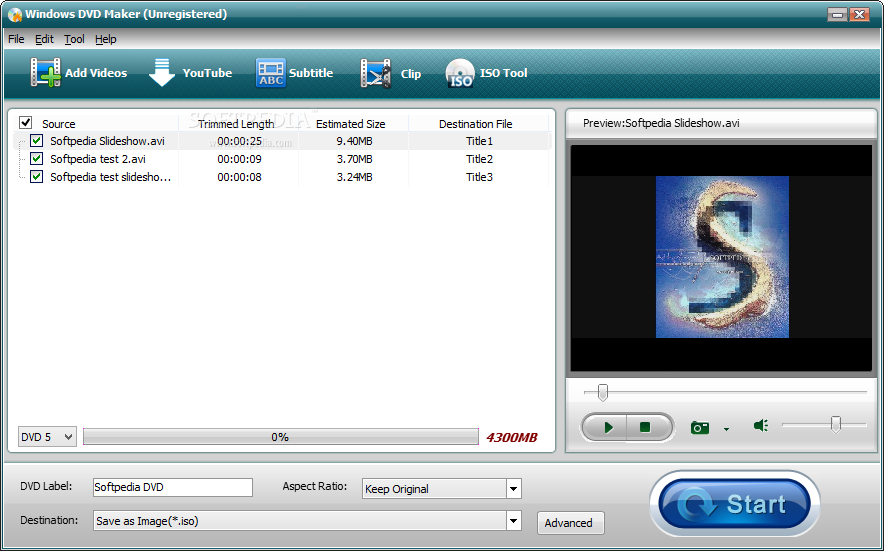Launch the ISO Tool disc icon
884x551 pixels.
pyautogui.click(x=459, y=74)
